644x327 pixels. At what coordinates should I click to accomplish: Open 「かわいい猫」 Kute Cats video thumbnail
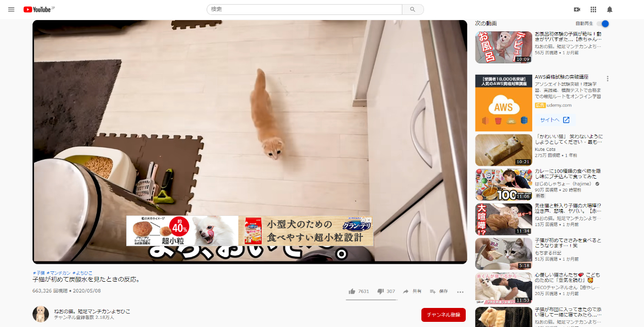click(503, 150)
